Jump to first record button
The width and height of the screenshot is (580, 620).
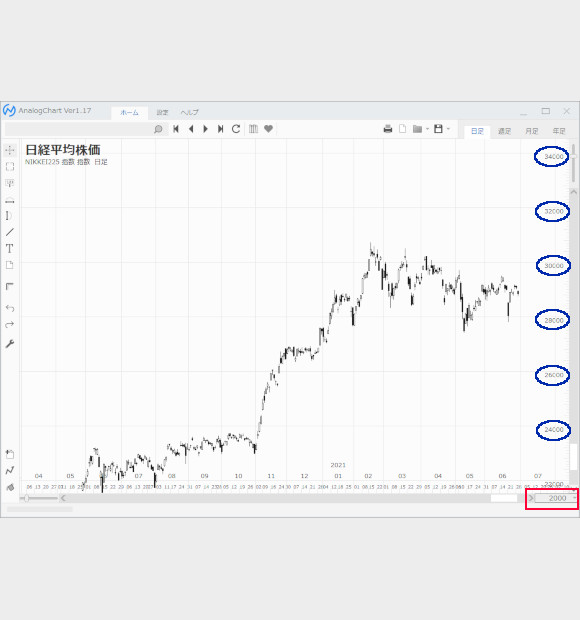click(176, 129)
